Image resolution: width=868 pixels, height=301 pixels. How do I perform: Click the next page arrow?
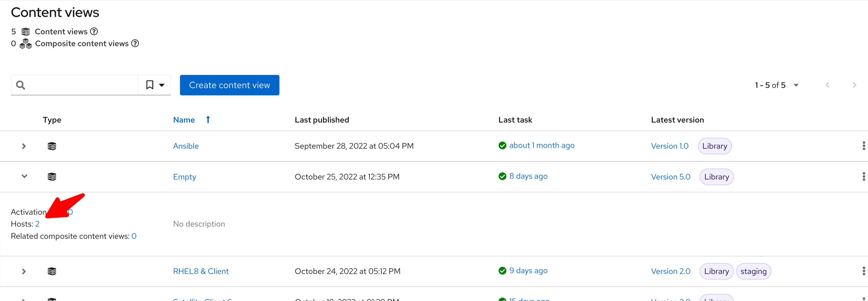point(854,85)
